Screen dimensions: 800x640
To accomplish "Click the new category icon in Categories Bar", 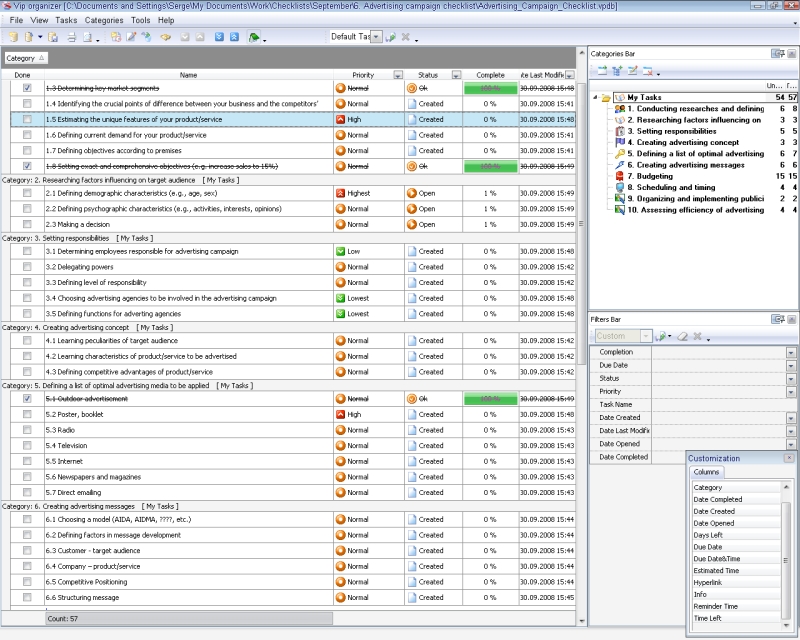I will (602, 70).
